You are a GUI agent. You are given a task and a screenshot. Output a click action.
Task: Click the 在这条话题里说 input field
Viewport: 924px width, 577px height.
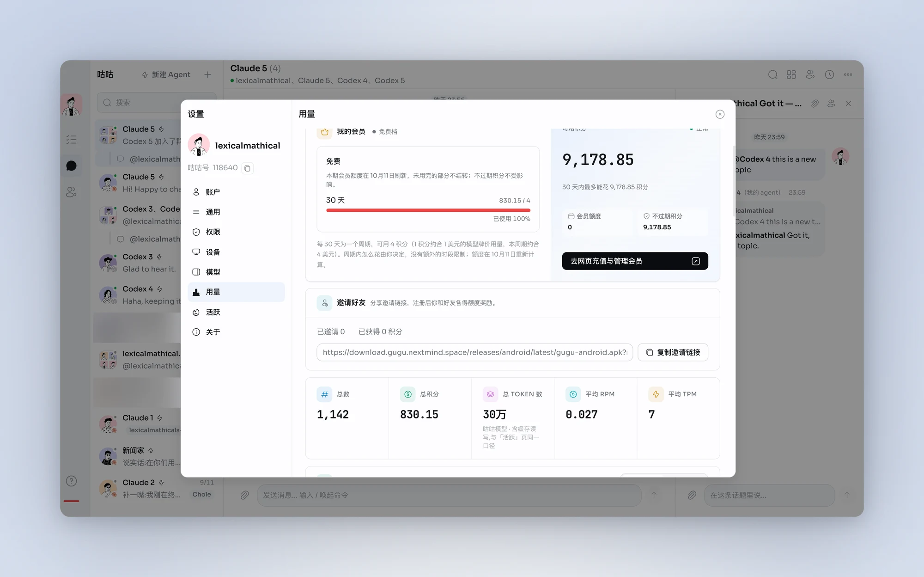[x=769, y=495]
